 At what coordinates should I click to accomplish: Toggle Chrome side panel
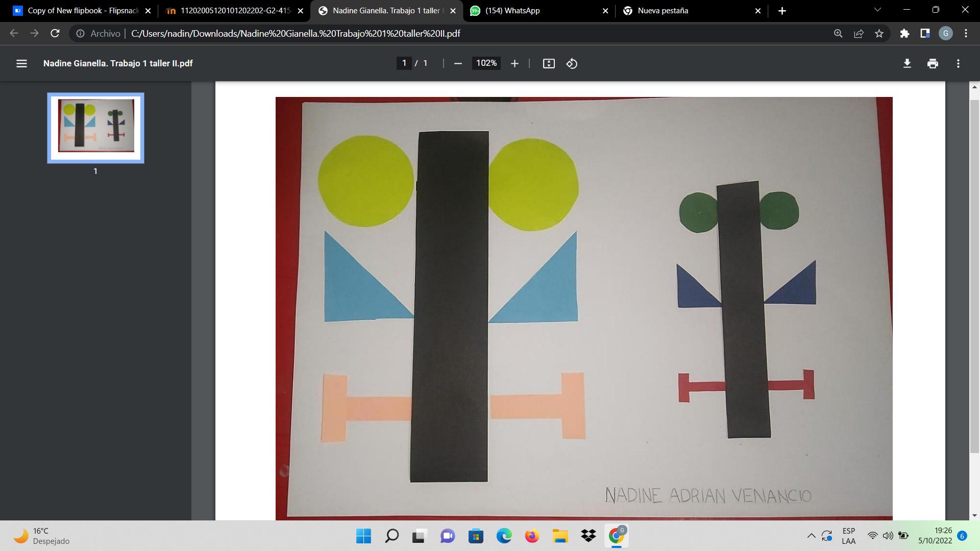pyautogui.click(x=925, y=33)
